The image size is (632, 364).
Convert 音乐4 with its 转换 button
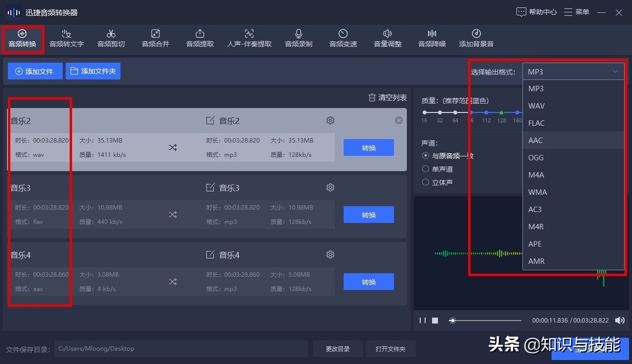369,282
